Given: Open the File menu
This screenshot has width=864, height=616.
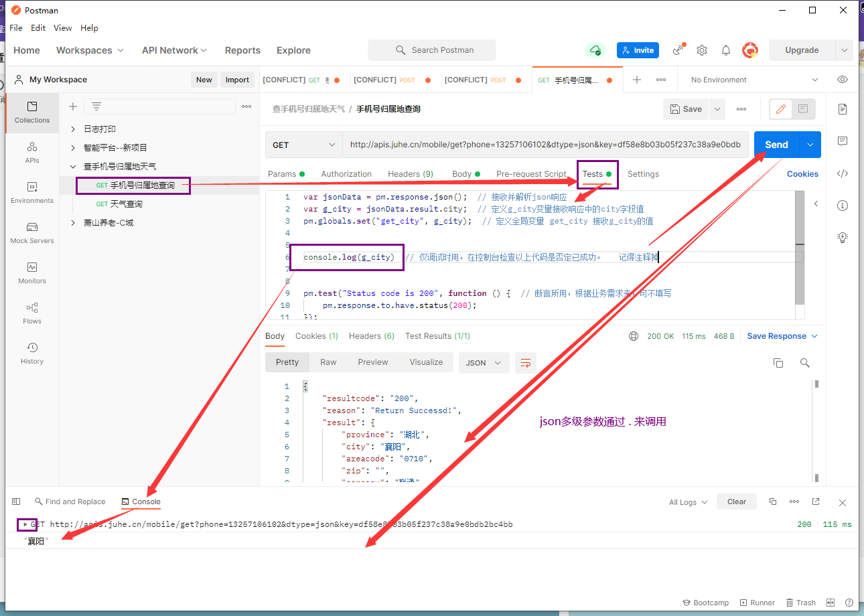Looking at the screenshot, I should coord(16,28).
